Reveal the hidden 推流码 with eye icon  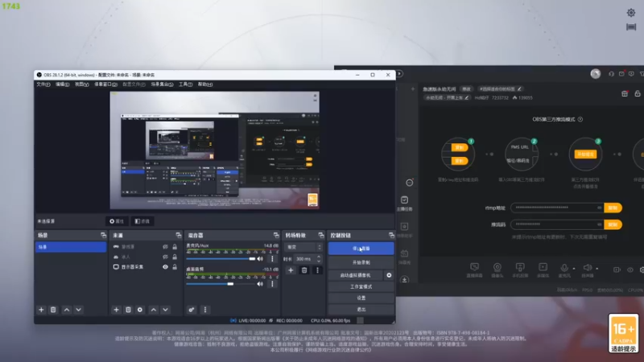coord(599,224)
